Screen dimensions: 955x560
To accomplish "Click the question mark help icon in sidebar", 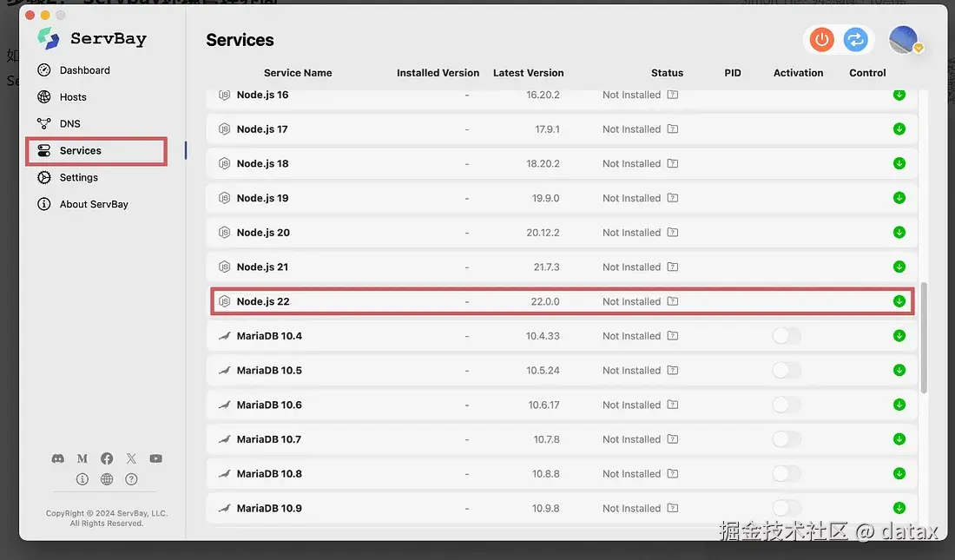I will [131, 479].
